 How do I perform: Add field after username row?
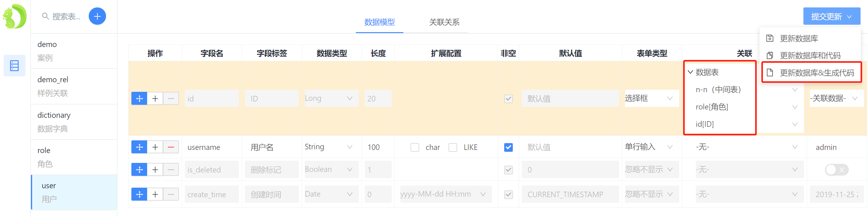155,147
